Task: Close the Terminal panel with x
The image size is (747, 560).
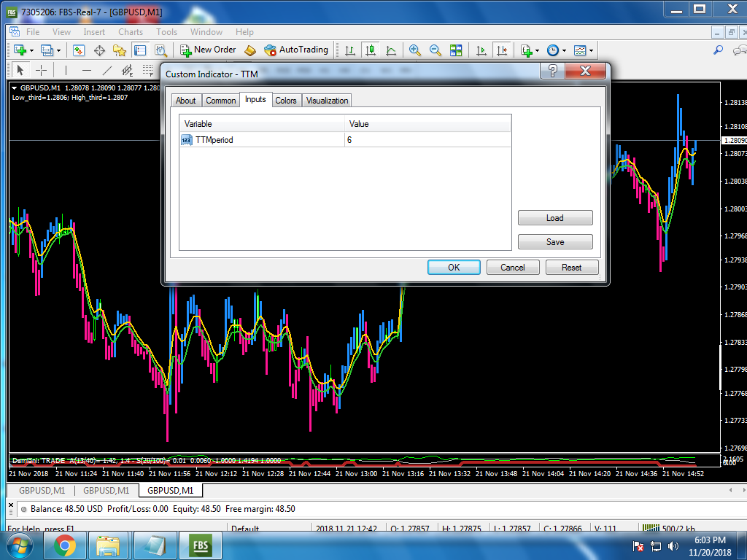Action: (11, 505)
